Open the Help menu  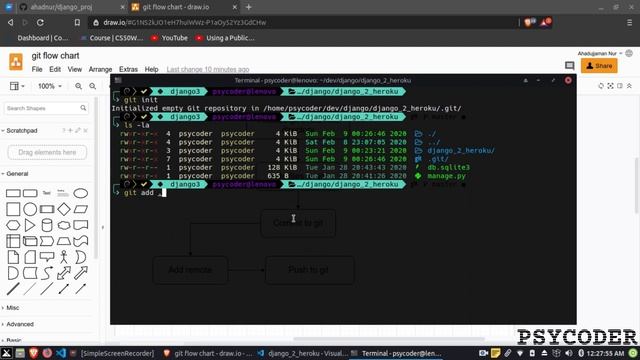click(x=151, y=69)
